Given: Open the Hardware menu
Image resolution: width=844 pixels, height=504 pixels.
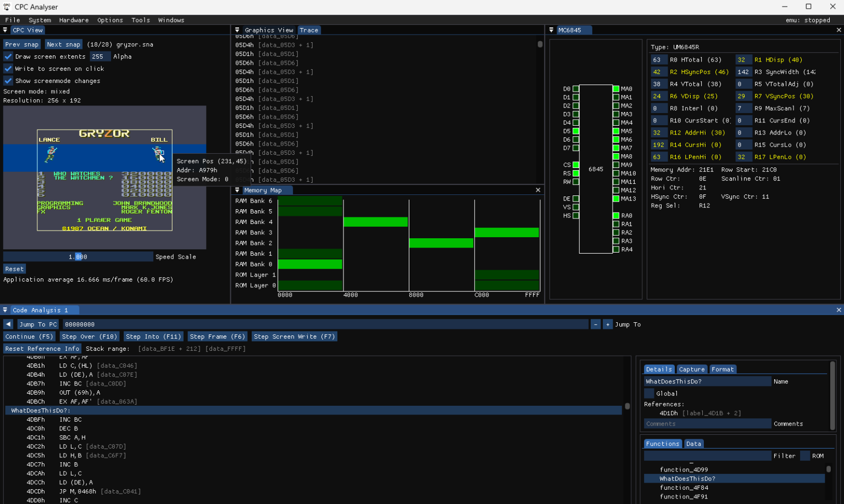Looking at the screenshot, I should [x=73, y=20].
